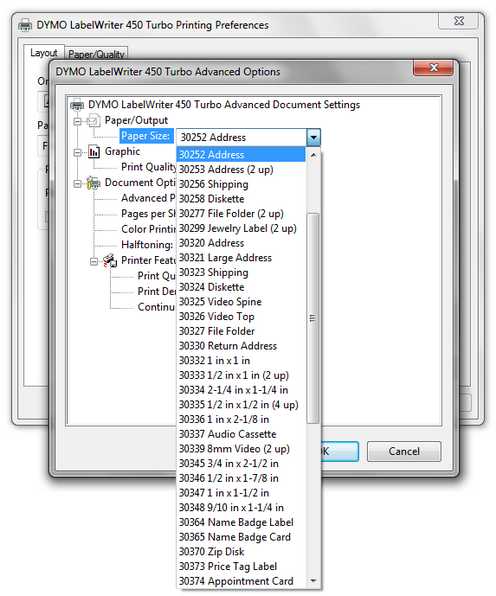Select 30364 Name Badge Label
Image resolution: width=496 pixels, height=596 pixels.
point(241,522)
